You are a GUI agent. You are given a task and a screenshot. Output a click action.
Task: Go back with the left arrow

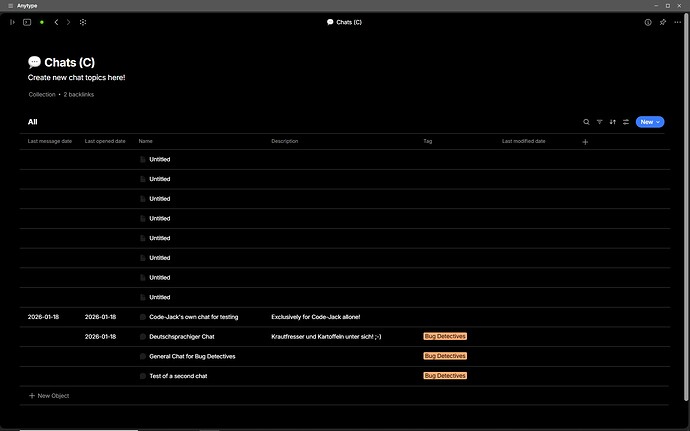(56, 22)
